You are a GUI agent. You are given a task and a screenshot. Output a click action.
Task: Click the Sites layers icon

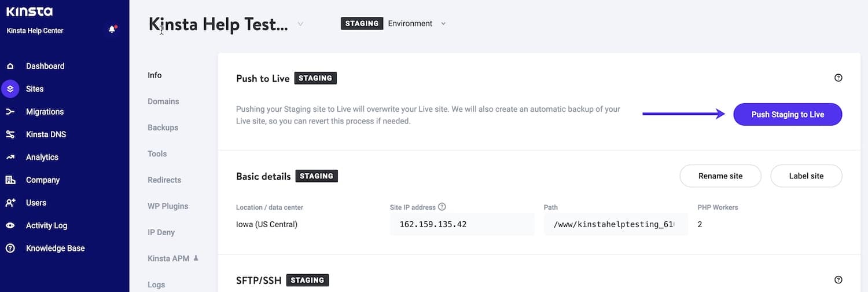pos(10,89)
